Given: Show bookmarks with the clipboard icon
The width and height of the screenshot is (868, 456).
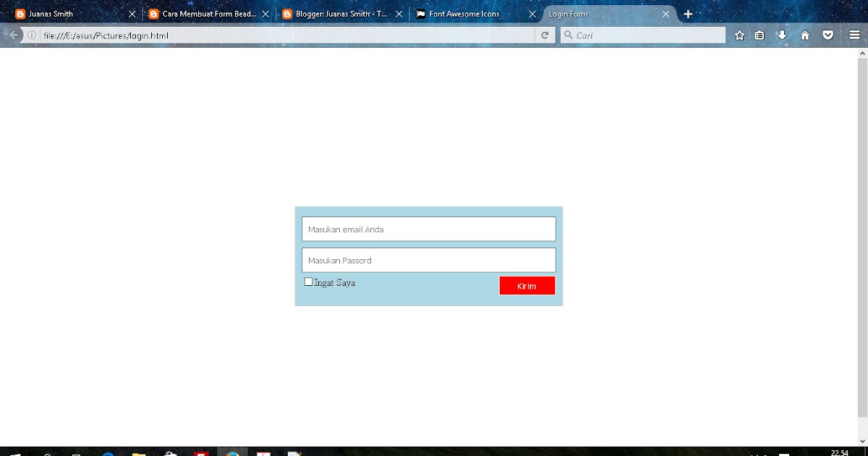Looking at the screenshot, I should coord(760,34).
